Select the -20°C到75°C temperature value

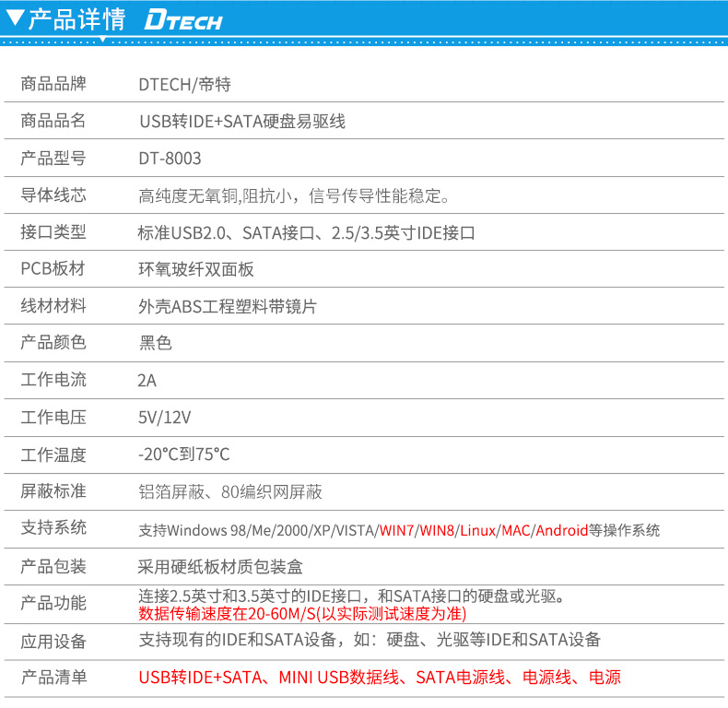pyautogui.click(x=184, y=454)
